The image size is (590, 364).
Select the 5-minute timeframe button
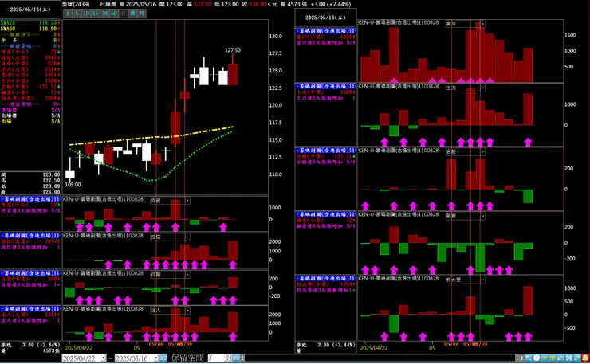click(77, 14)
